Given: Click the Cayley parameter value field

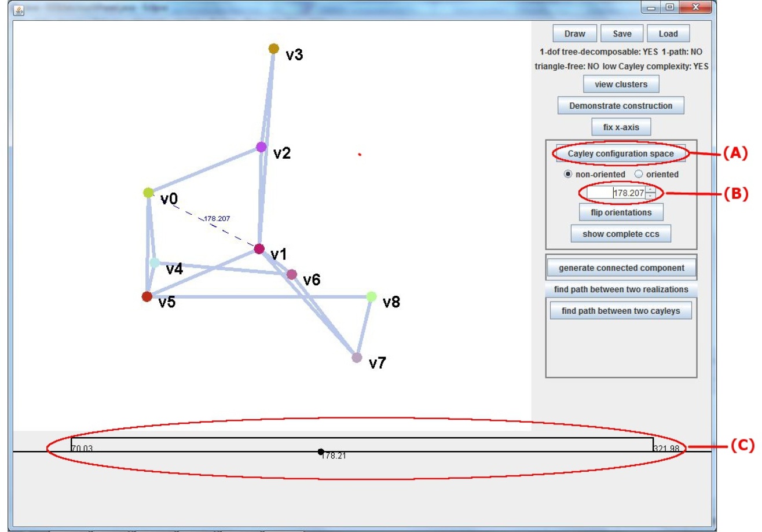Looking at the screenshot, I should [616, 193].
